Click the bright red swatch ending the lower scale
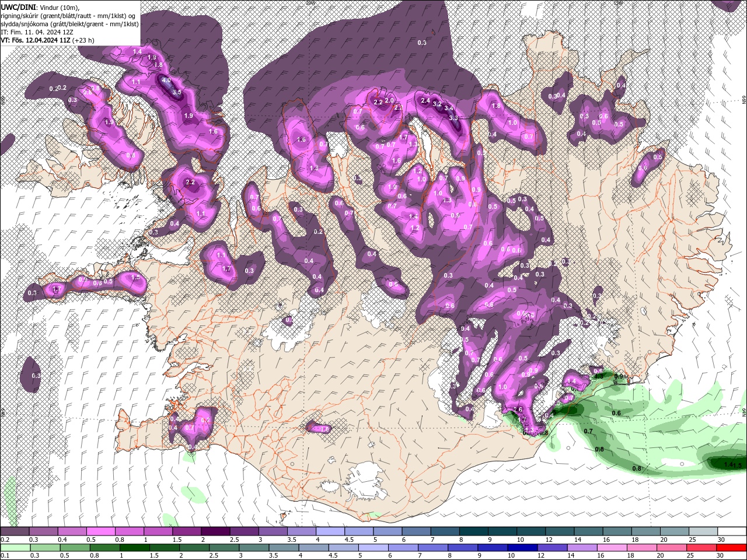The width and height of the screenshot is (747, 560). pos(732,548)
